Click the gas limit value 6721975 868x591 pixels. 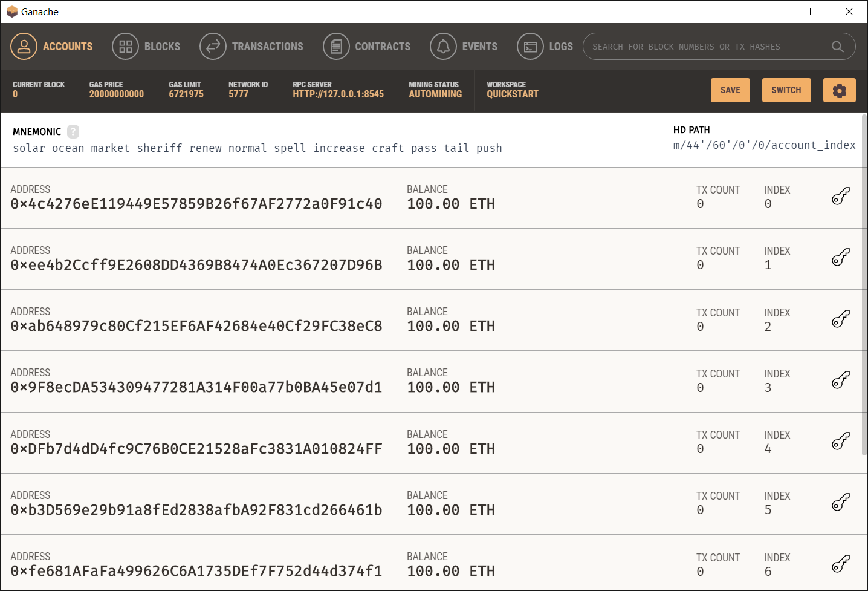point(186,94)
